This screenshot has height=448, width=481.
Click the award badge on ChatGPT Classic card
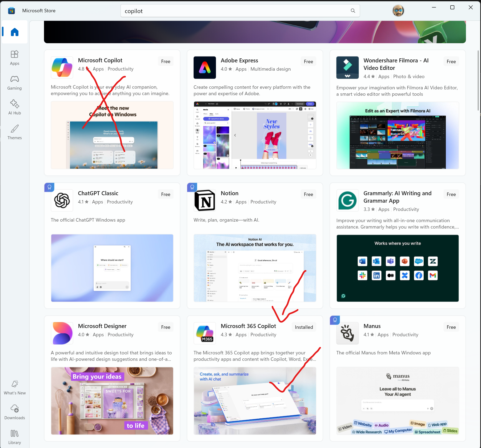[49, 187]
